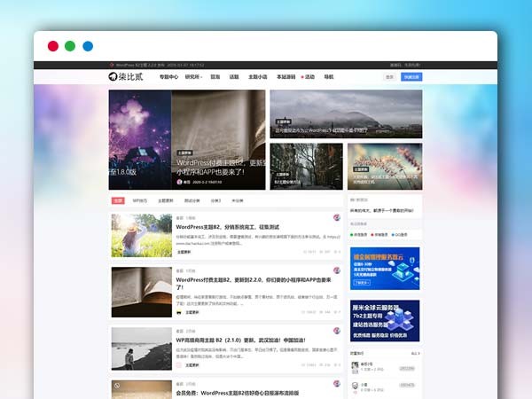Open article WordPress主题B2、分销系统完工

[234, 228]
